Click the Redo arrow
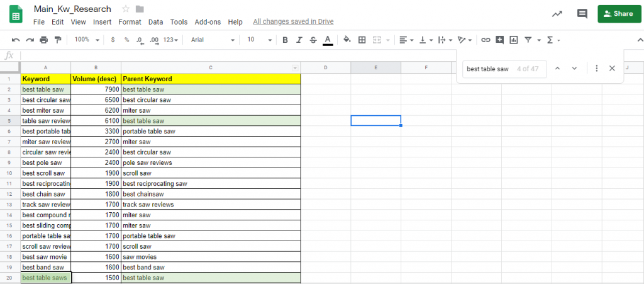644x284 pixels. 30,40
